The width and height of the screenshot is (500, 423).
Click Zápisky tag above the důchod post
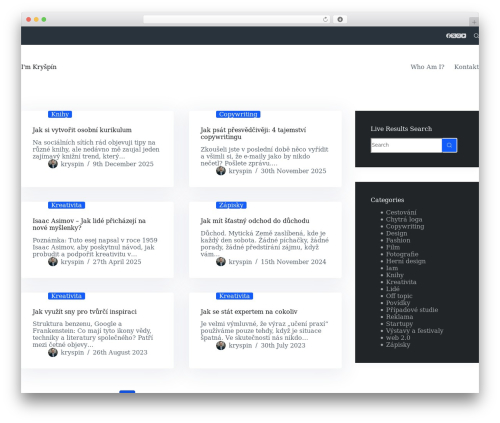[x=231, y=205]
